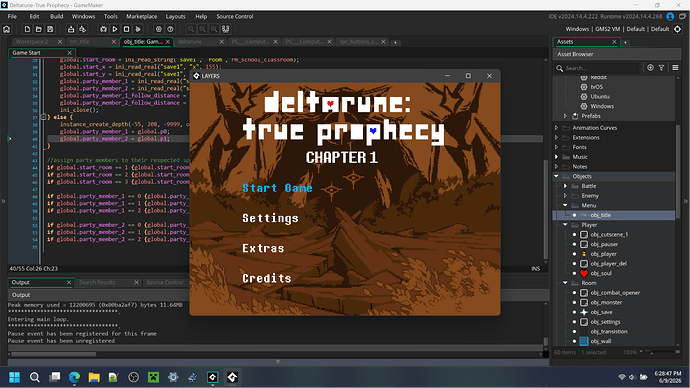Screen dimensions: 690x388
Task: Run the game with Play icon
Action: 115,29
